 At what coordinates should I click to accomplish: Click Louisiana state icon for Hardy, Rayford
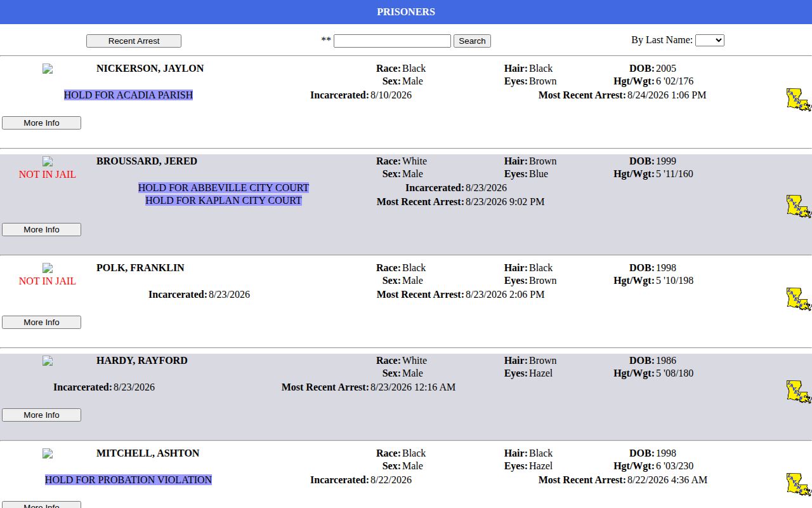click(799, 392)
